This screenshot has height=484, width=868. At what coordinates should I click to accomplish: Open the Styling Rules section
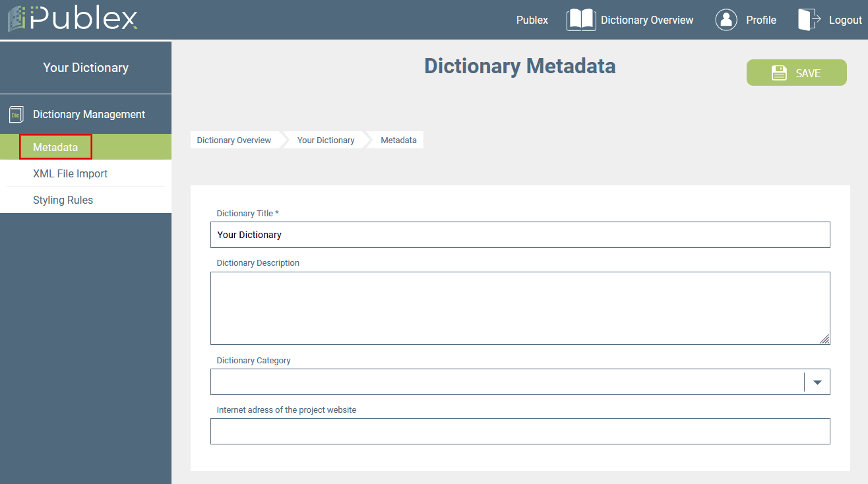63,200
